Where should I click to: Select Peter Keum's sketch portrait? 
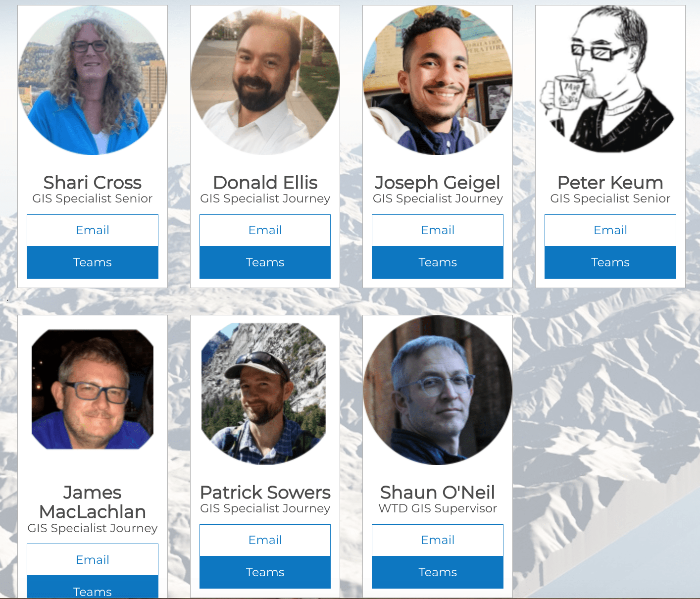(610, 80)
